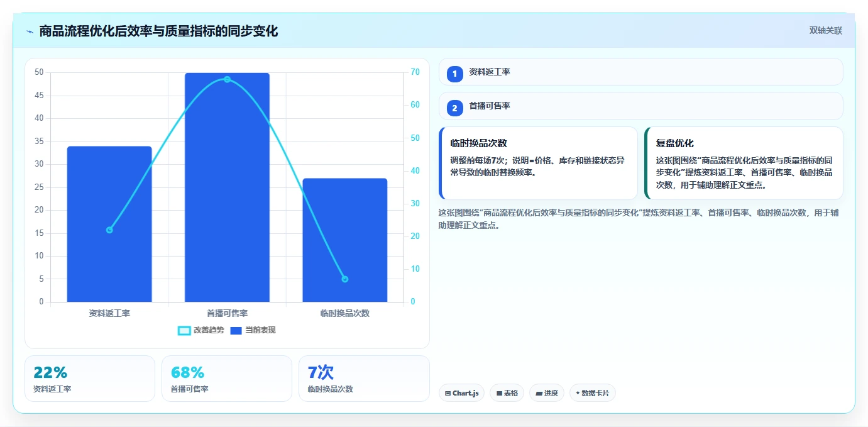Viewport: 868px width, 427px height.
Task: Click the 数据卡片 tag
Action: click(x=592, y=393)
